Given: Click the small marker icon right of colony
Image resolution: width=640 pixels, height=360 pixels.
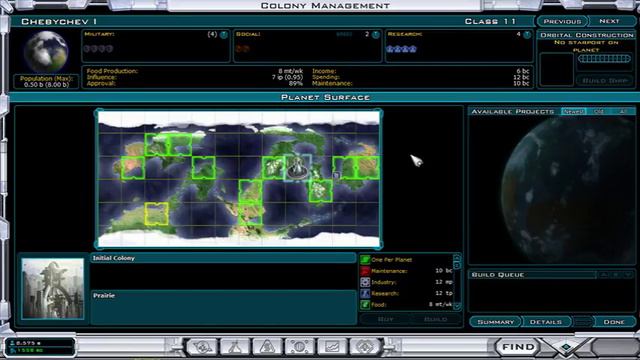Looking at the screenshot, I should pos(336,175).
